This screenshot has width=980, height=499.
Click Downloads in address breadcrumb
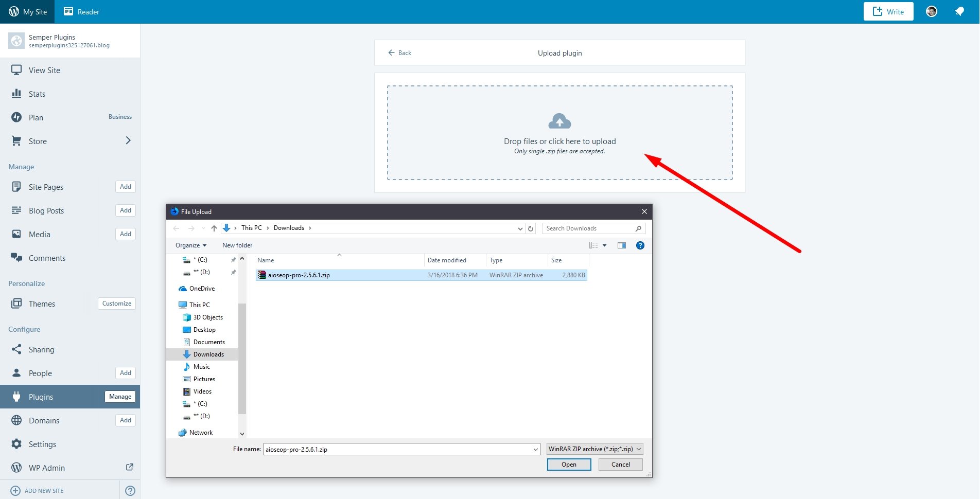point(289,228)
